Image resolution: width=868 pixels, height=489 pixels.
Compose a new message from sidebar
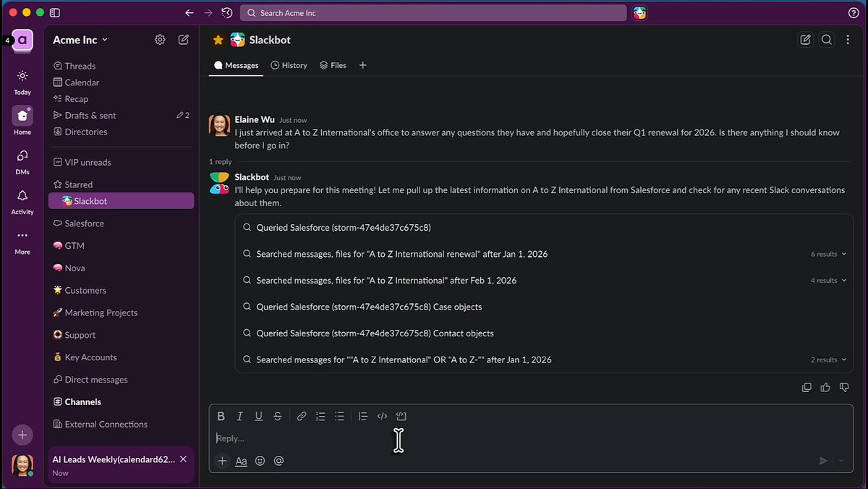pos(184,40)
